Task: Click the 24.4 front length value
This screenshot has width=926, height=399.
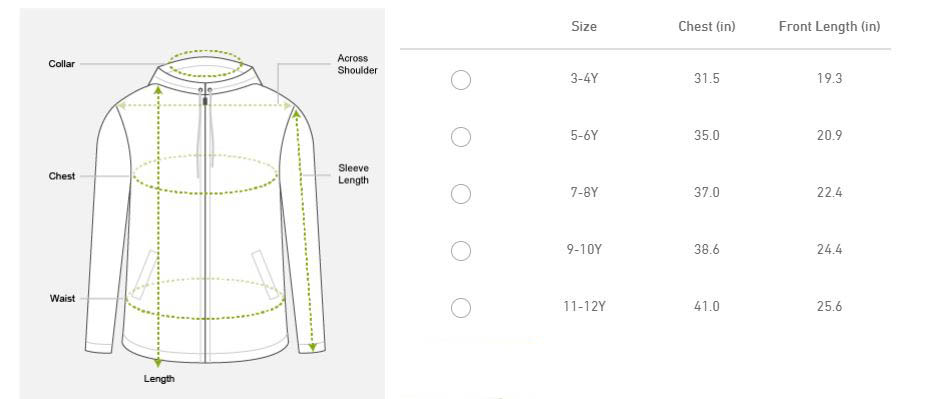Action: tap(829, 249)
